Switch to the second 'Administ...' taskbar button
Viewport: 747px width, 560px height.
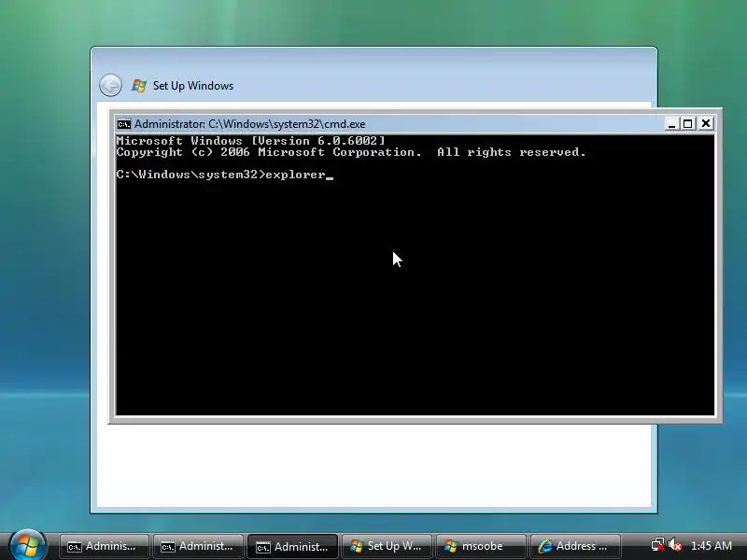198,546
